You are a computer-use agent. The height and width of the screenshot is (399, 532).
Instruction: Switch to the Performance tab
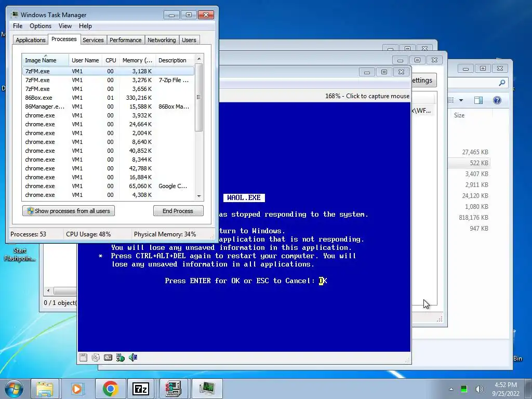(126, 40)
